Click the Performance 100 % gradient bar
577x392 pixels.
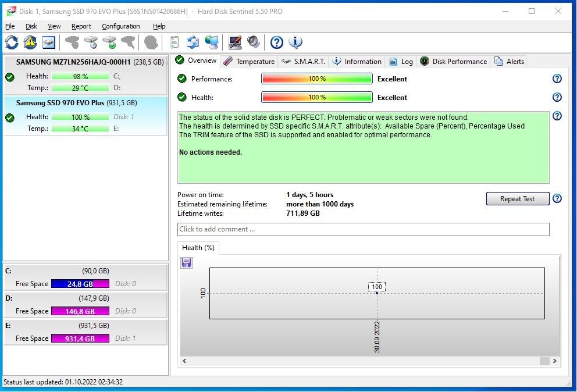pyautogui.click(x=317, y=79)
